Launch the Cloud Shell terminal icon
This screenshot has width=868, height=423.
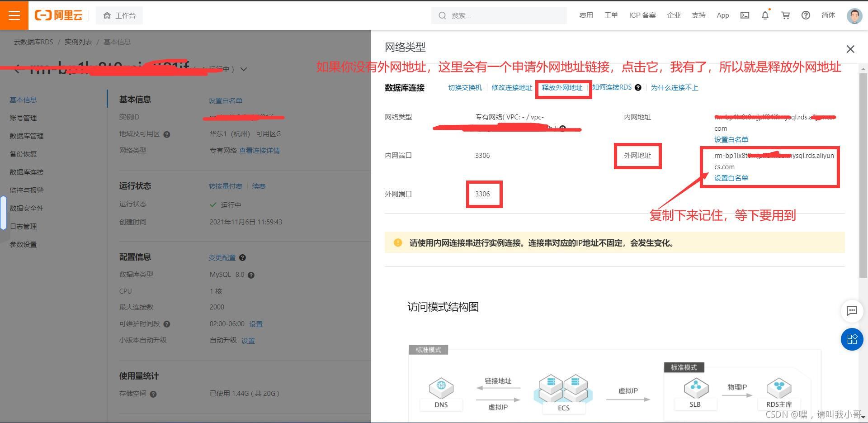pyautogui.click(x=745, y=15)
